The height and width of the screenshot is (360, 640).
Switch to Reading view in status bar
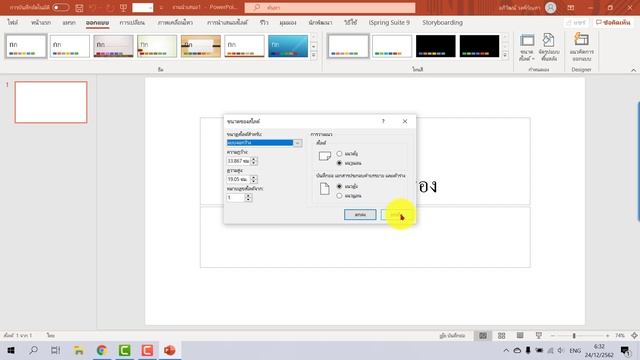[520, 336]
